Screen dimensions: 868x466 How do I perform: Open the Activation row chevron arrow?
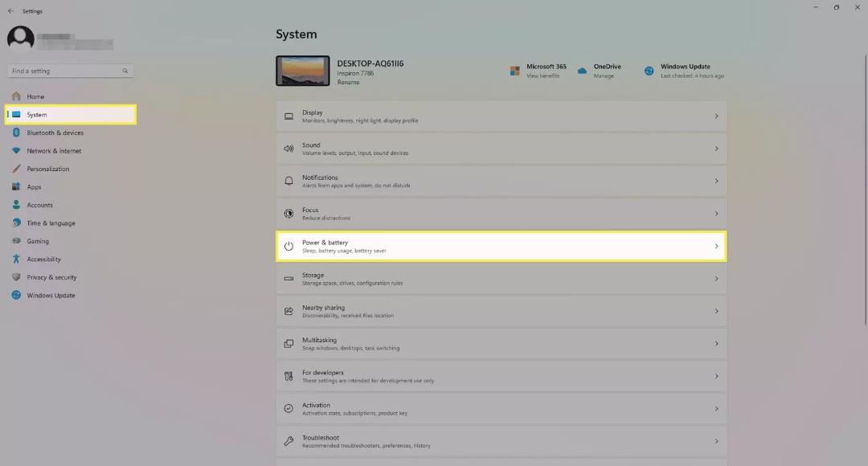[x=716, y=408]
